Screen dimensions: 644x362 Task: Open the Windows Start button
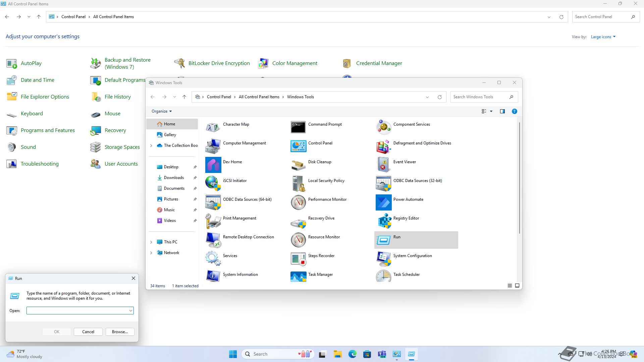tap(233, 354)
